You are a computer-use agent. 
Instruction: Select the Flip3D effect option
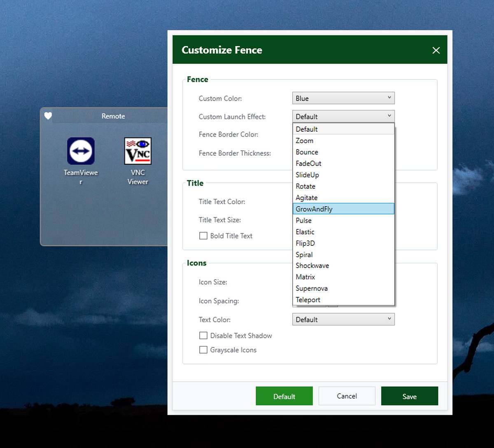[343, 243]
